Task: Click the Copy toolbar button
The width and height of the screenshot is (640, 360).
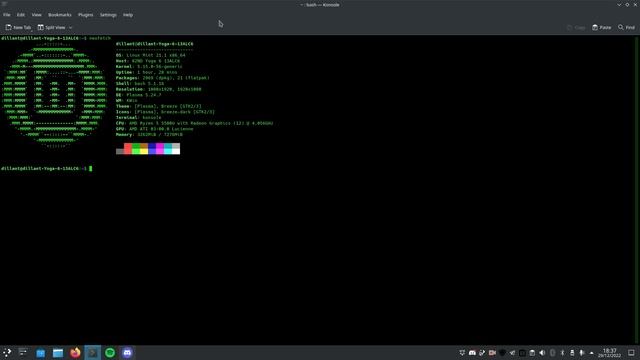Action: 576,27
